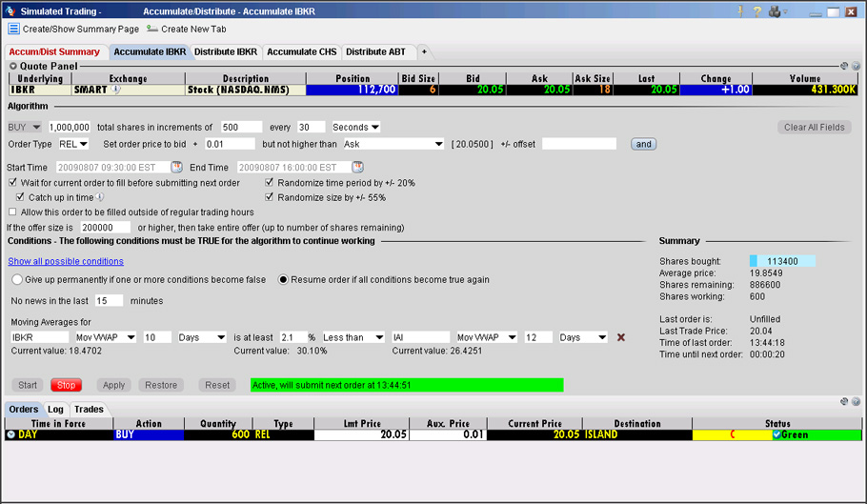Click No news minutes field showing 15
The width and height of the screenshot is (867, 504).
coord(109,301)
